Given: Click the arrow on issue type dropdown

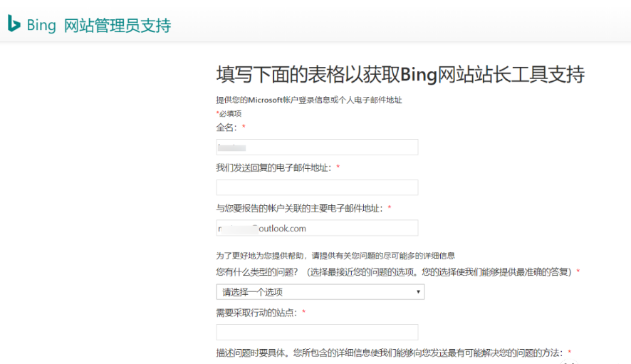Looking at the screenshot, I should 418,292.
